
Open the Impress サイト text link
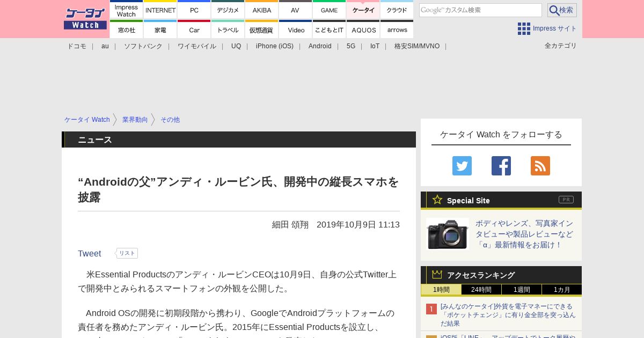(555, 28)
